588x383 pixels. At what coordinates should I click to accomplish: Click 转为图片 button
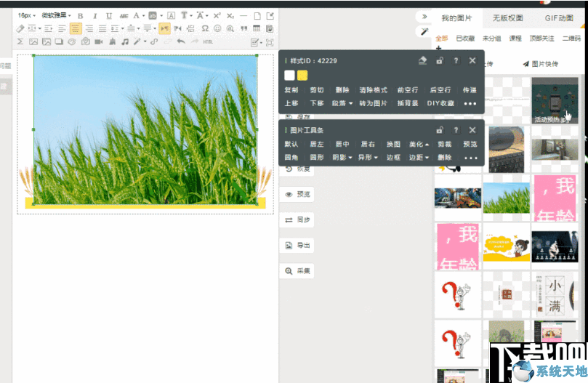coord(373,103)
